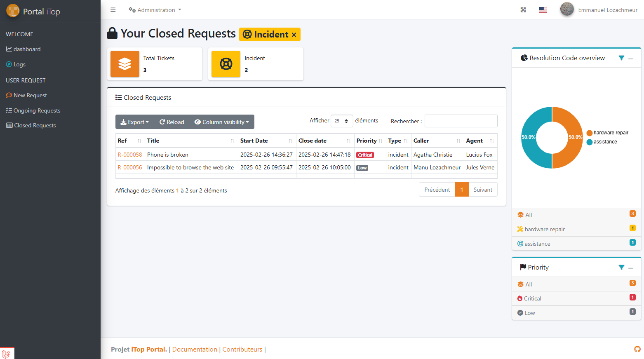644x359 pixels.
Task: Click the Documentation footer link
Action: 194,349
